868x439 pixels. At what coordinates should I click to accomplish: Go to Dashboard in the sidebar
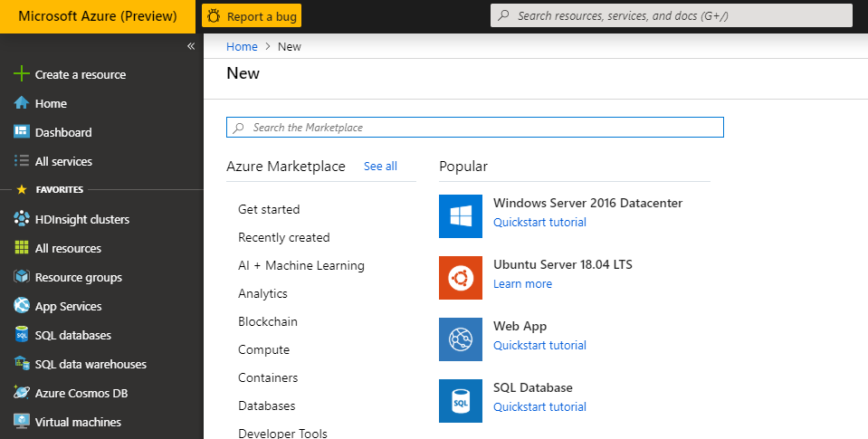pos(63,132)
